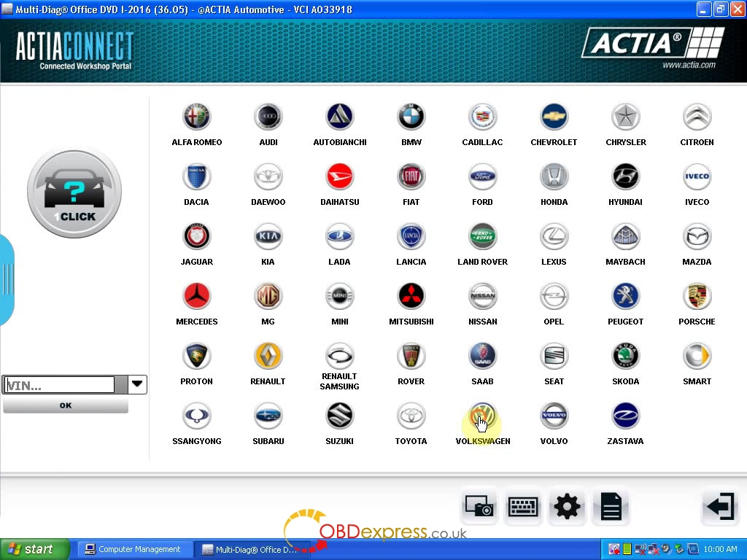Choose the Volvo brand logo
This screenshot has width=747, height=560.
554,416
